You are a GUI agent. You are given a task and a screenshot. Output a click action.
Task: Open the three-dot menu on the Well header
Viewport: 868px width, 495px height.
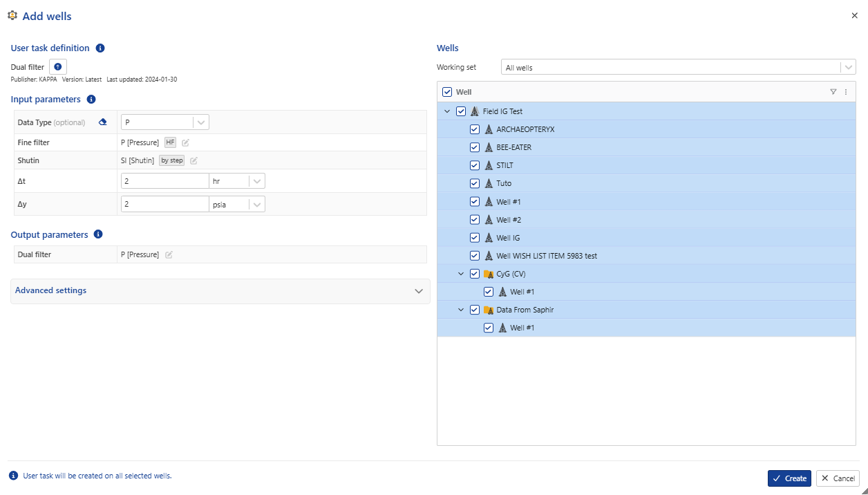(x=846, y=91)
